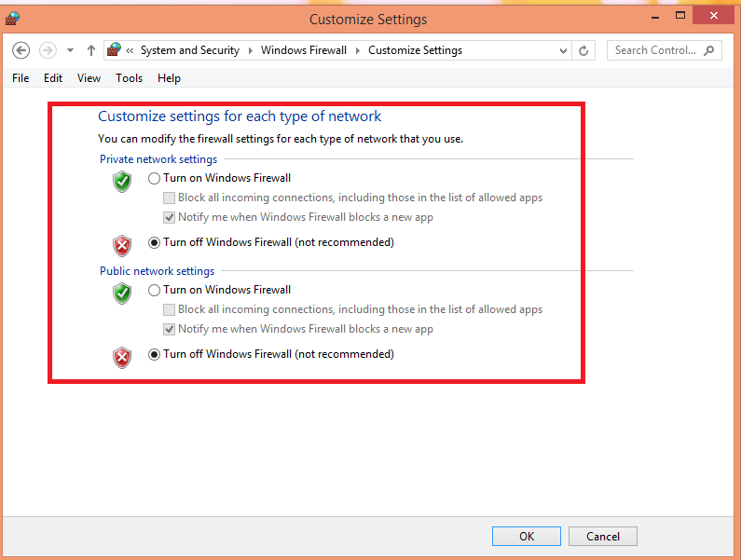Open the System and Security breadcrumb

(190, 50)
